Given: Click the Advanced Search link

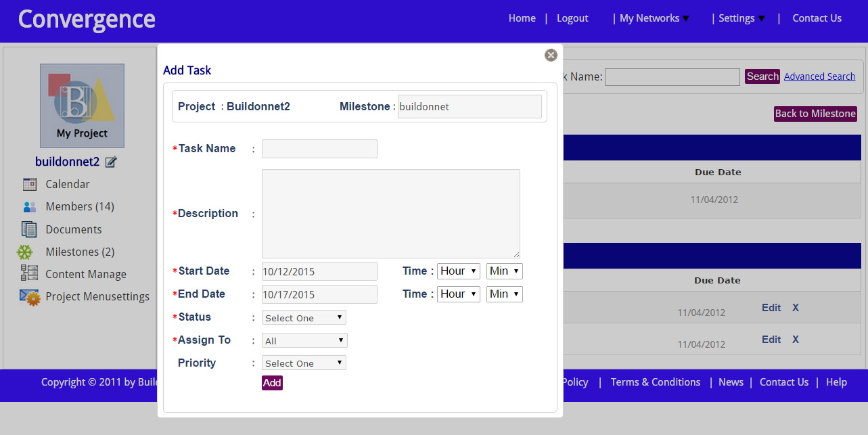Looking at the screenshot, I should click(819, 76).
